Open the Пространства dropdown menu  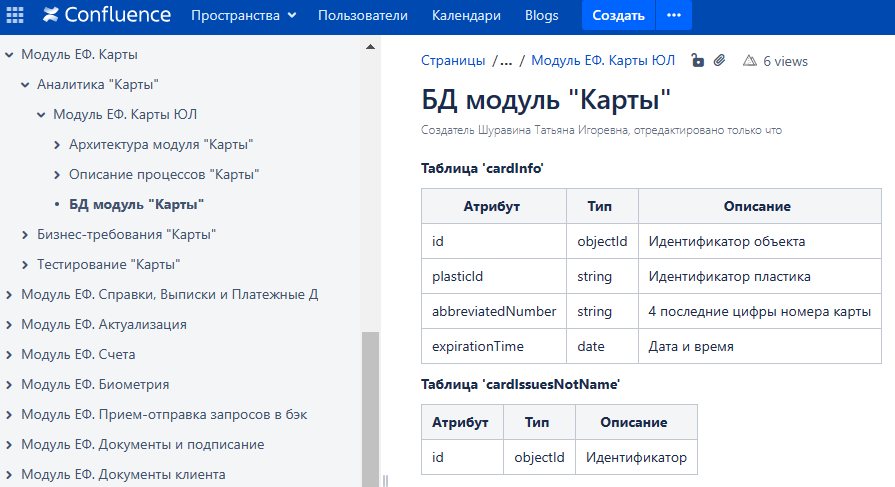[243, 15]
